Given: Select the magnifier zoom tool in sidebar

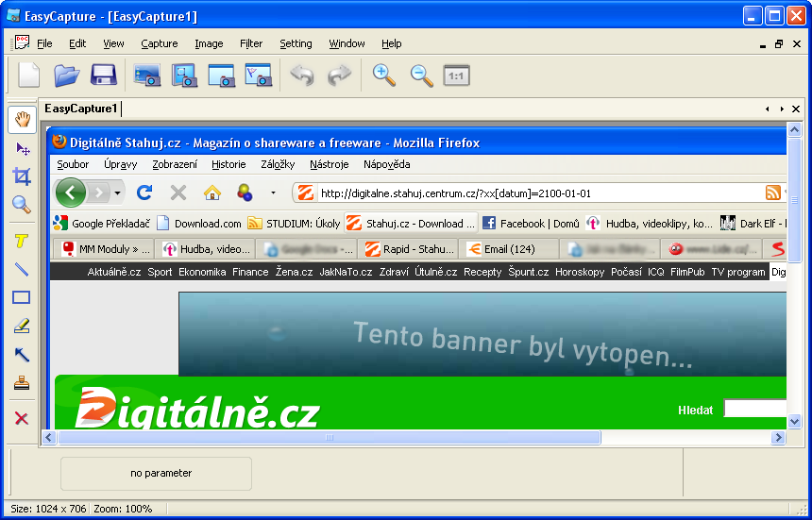Looking at the screenshot, I should (22, 205).
